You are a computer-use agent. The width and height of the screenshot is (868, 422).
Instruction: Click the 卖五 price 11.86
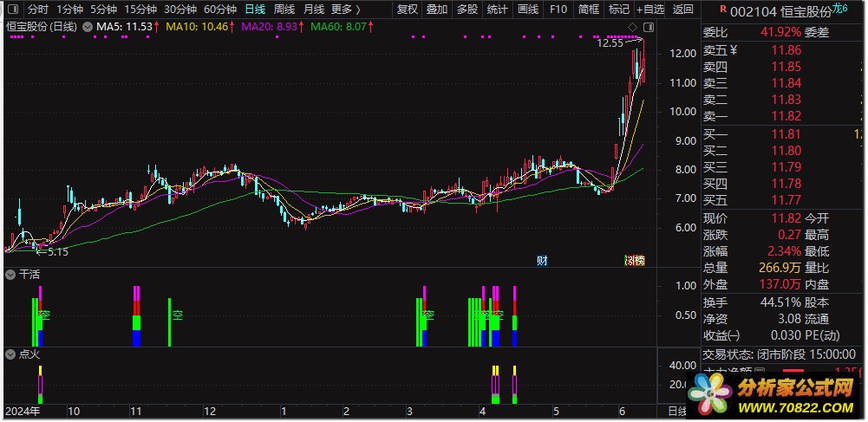click(x=786, y=50)
